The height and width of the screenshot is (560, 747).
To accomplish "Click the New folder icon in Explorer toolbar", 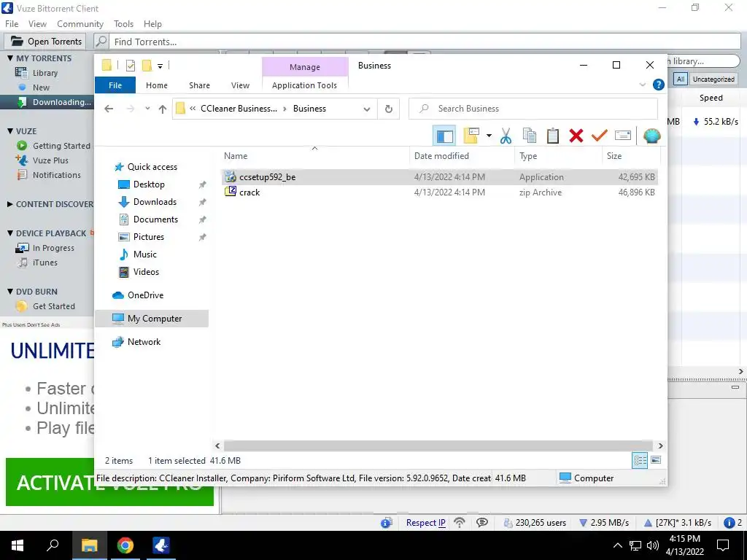I will pyautogui.click(x=471, y=136).
